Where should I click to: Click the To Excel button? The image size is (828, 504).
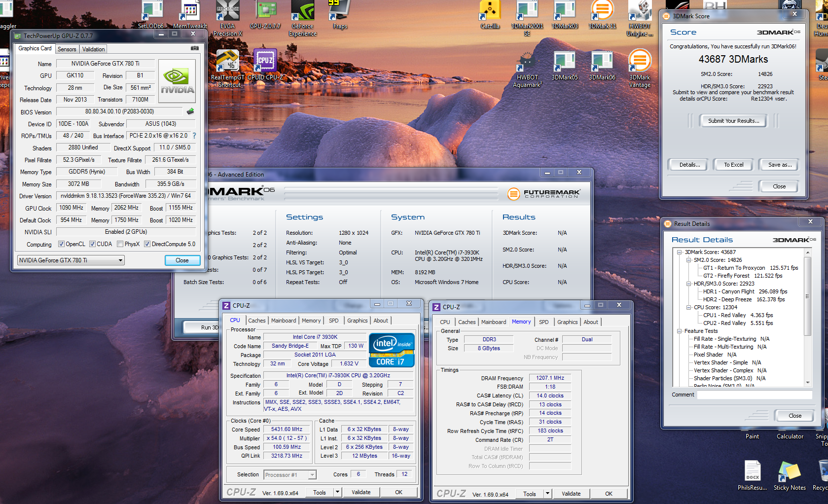click(733, 165)
